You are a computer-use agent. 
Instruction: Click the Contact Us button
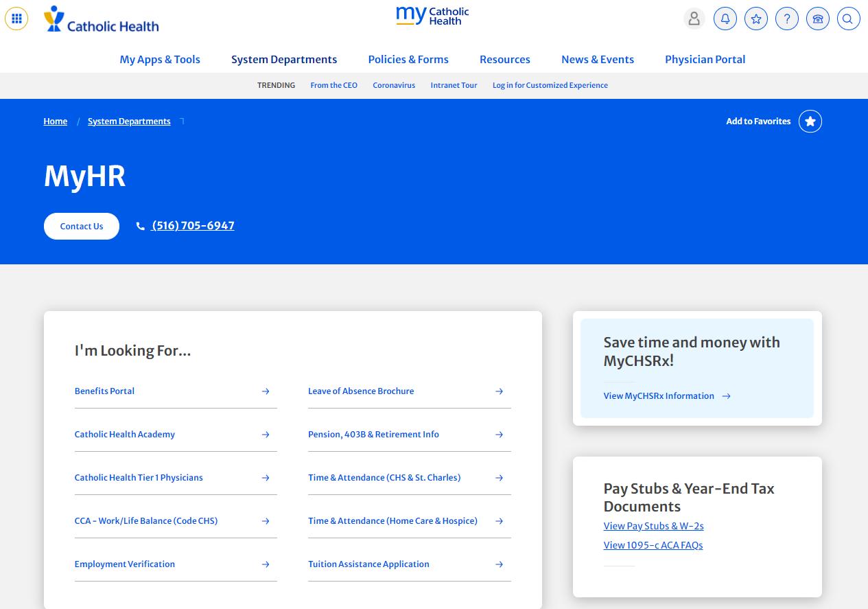coord(82,227)
